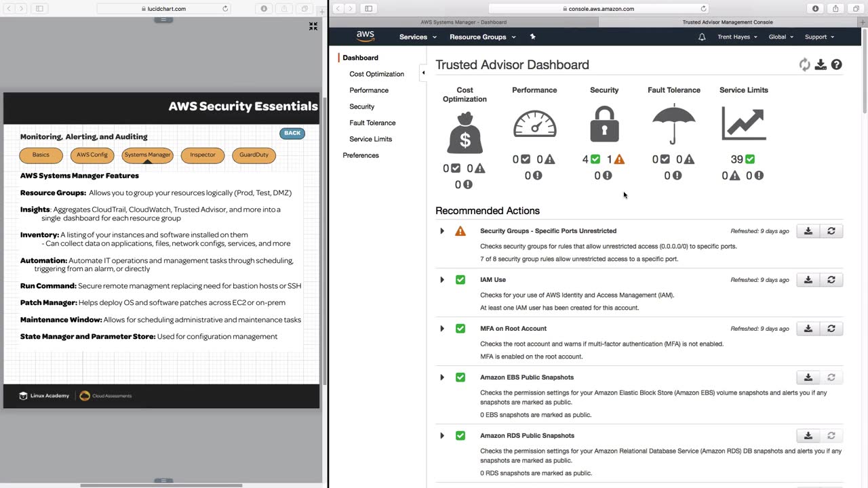Screen dimensions: 868x488
Task: Select Trusted Advisor Management Console tab
Action: coord(728,22)
